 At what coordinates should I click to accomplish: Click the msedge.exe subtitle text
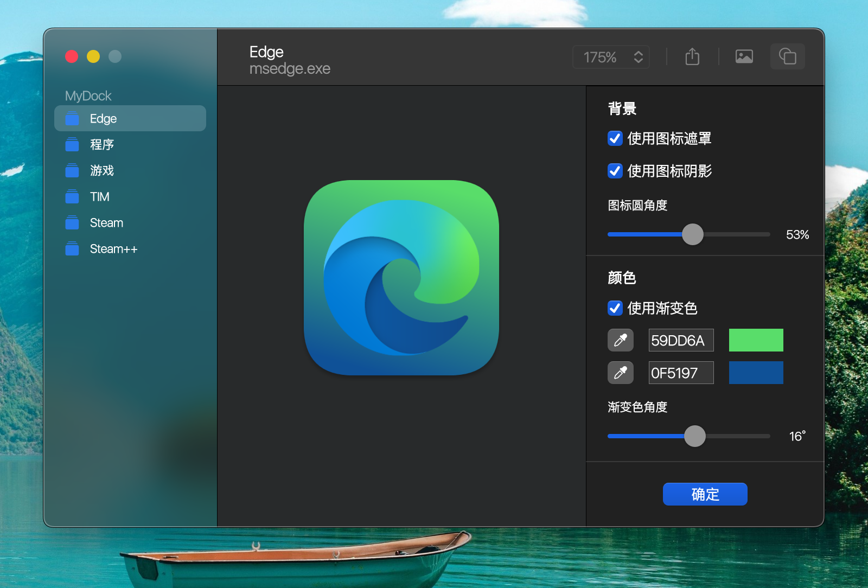[290, 69]
